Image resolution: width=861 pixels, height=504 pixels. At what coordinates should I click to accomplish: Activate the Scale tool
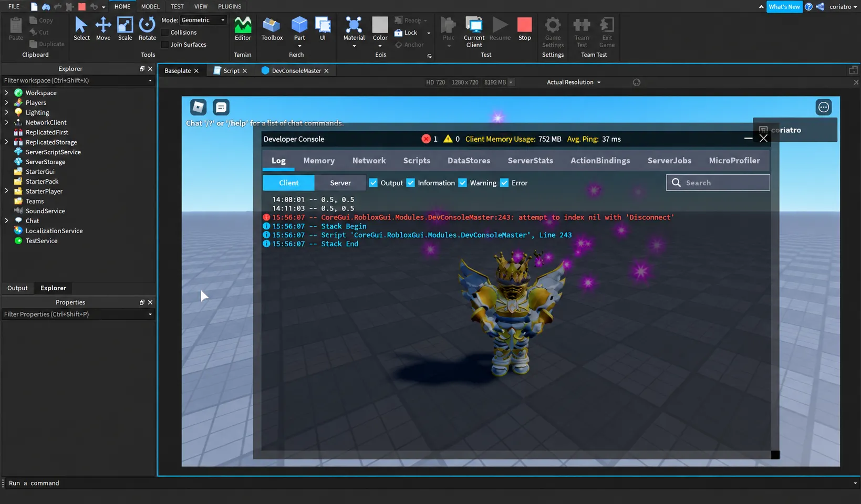tap(125, 29)
